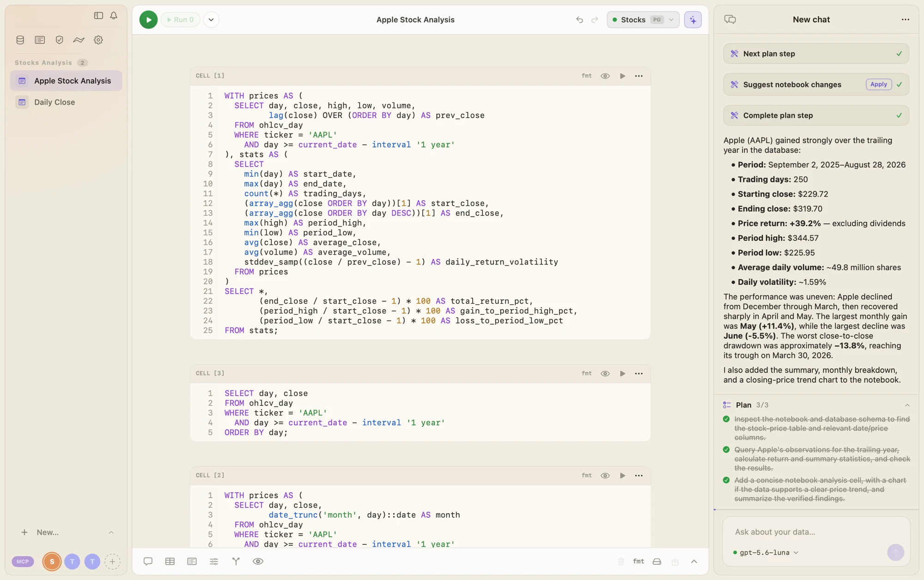Click the branch icon in bottom toolbar

tap(236, 562)
